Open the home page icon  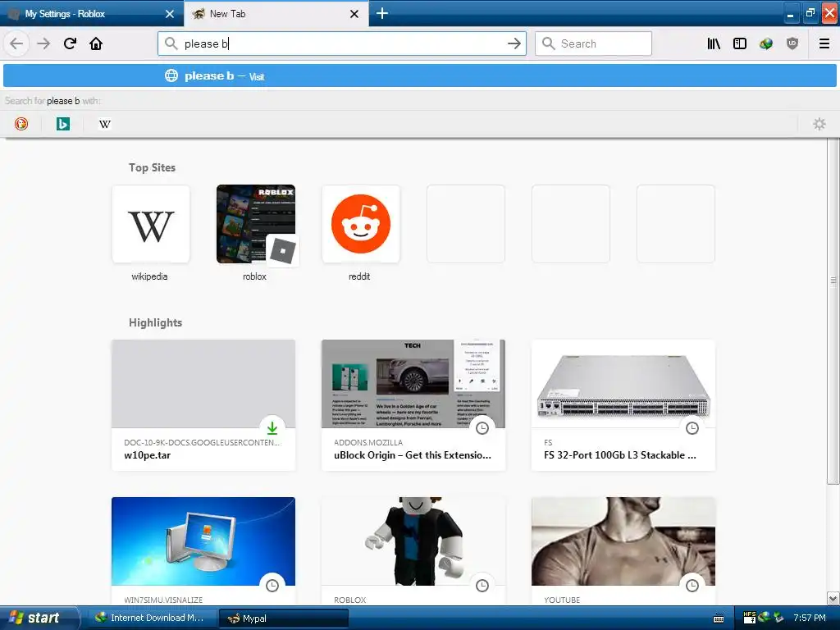96,43
